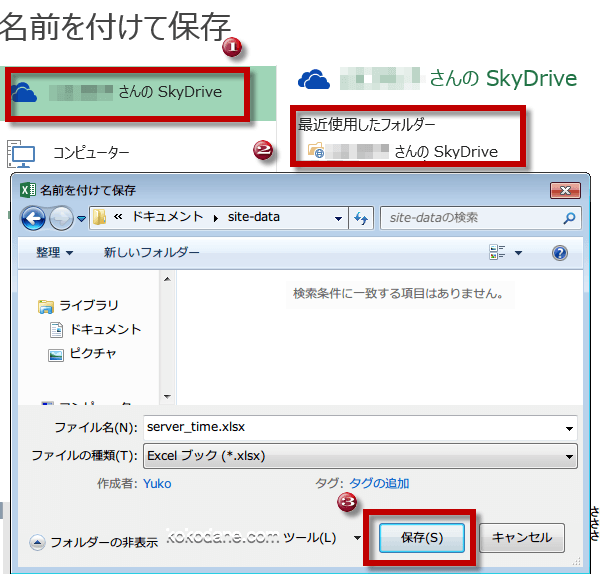Open the 整理 menu dropdown

[x=54, y=253]
